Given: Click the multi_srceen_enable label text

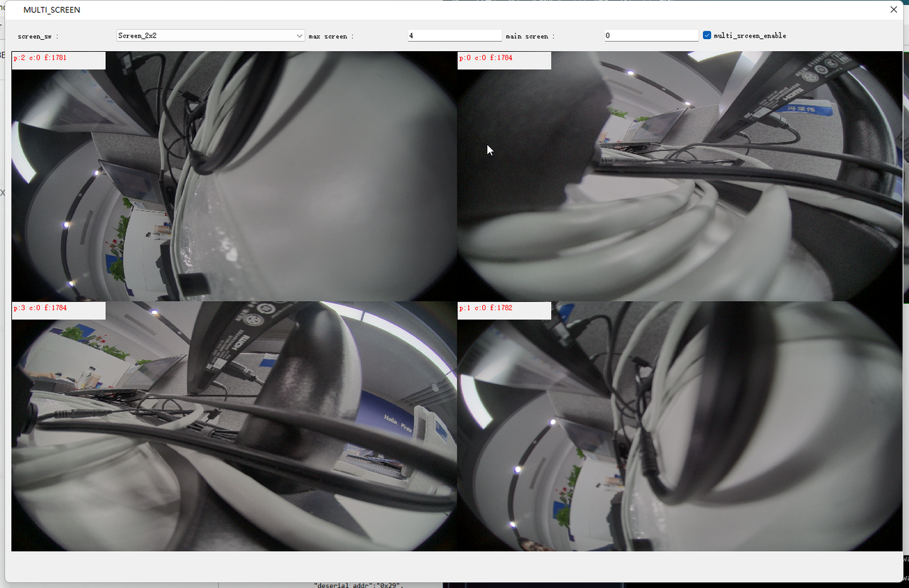Looking at the screenshot, I should point(750,36).
